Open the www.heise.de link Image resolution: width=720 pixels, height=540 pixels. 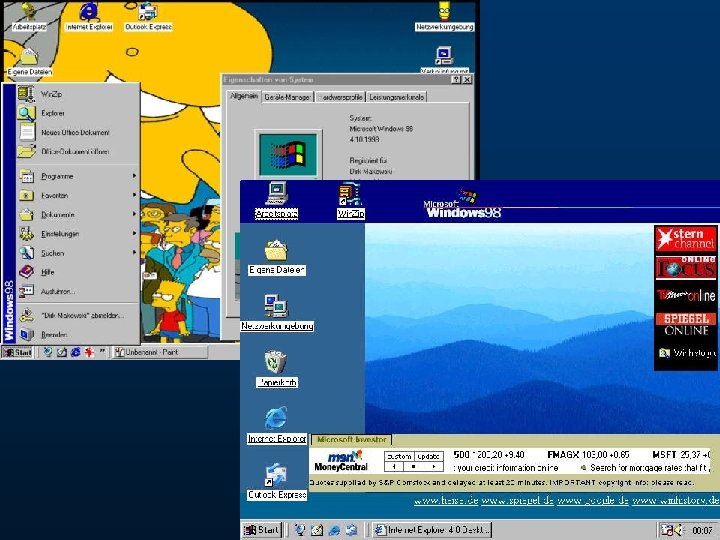446,500
